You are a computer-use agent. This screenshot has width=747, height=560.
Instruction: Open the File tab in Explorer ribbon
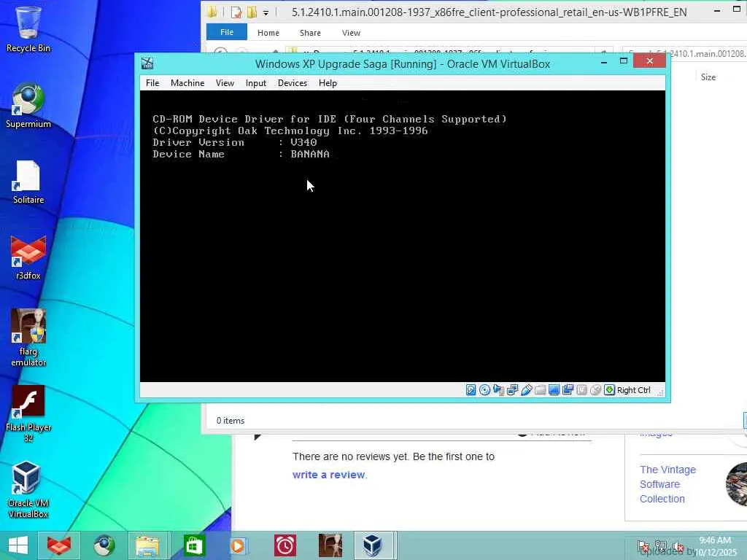click(x=227, y=32)
